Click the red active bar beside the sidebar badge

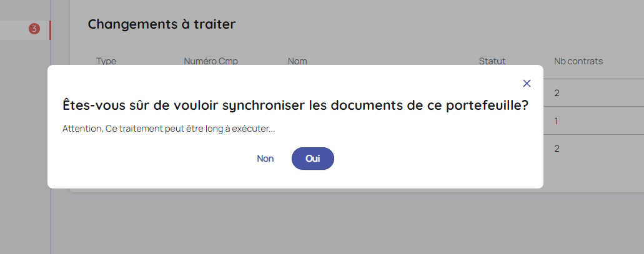[50, 29]
